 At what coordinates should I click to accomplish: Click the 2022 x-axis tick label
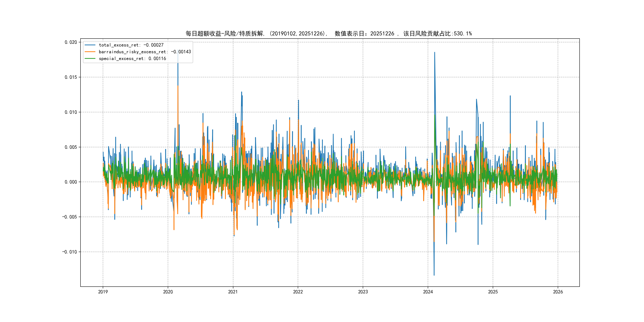pos(298,292)
